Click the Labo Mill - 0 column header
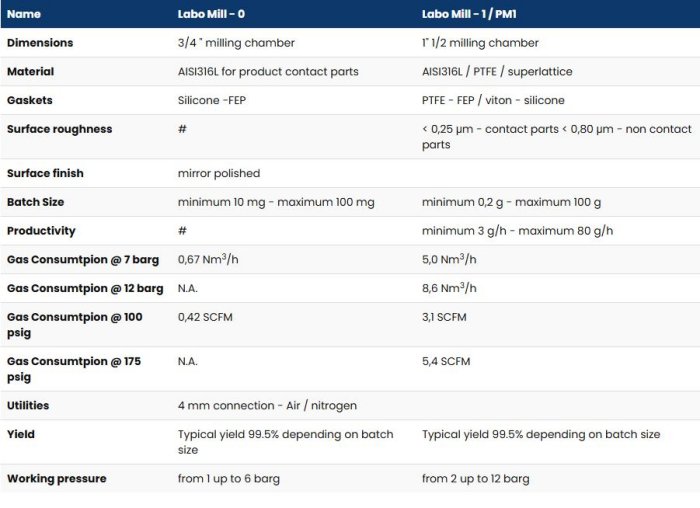Viewport: 700px width, 508px height. point(211,14)
